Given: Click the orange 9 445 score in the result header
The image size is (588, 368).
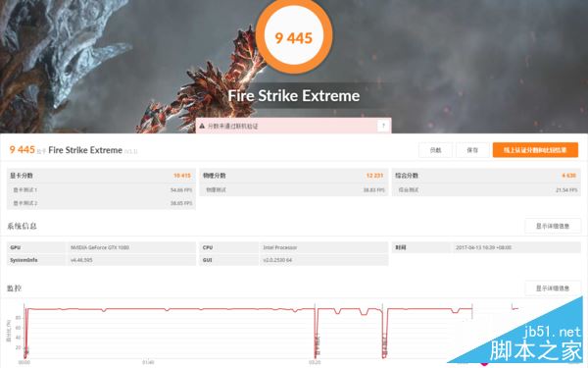Looking at the screenshot, I should pyautogui.click(x=23, y=150).
